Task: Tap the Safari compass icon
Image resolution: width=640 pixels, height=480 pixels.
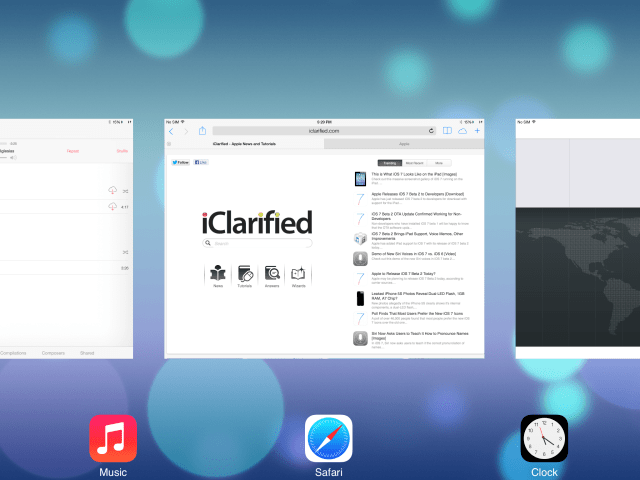Action: [328, 438]
